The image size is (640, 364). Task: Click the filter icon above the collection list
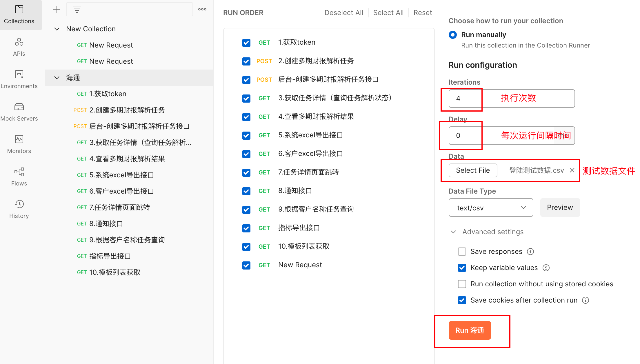tap(77, 9)
